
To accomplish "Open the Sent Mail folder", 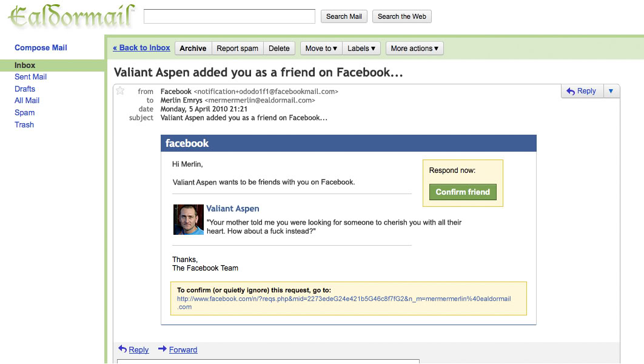I will click(x=30, y=77).
